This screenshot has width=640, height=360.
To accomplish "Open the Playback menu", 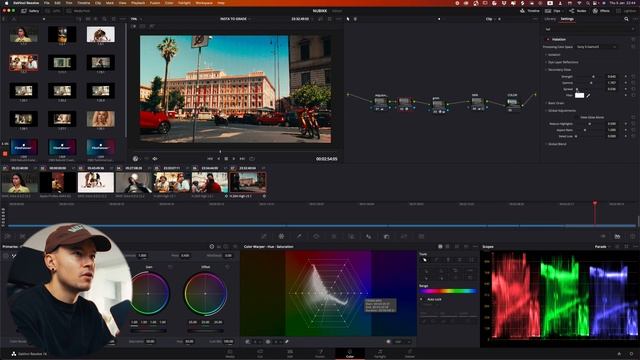I will (x=138, y=3).
